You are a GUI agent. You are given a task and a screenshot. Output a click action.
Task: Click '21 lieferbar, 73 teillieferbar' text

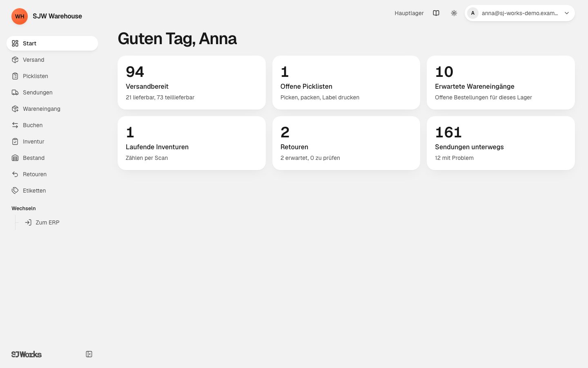tap(160, 97)
